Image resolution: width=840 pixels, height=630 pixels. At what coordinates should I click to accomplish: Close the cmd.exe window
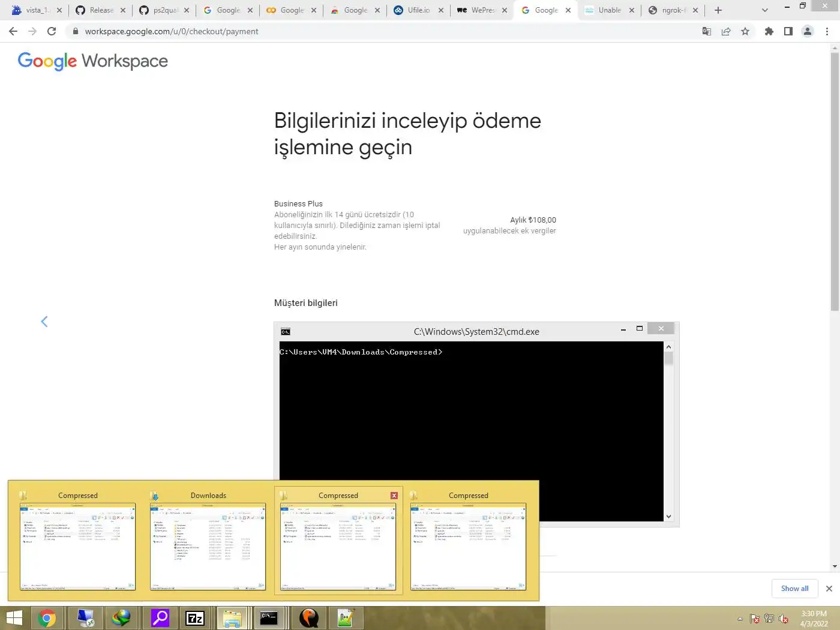(661, 328)
